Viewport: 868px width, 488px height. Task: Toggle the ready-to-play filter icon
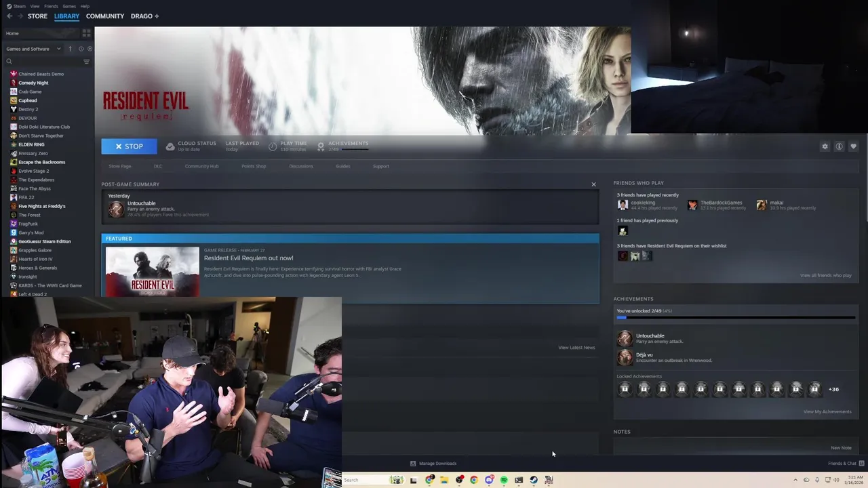[x=90, y=49]
